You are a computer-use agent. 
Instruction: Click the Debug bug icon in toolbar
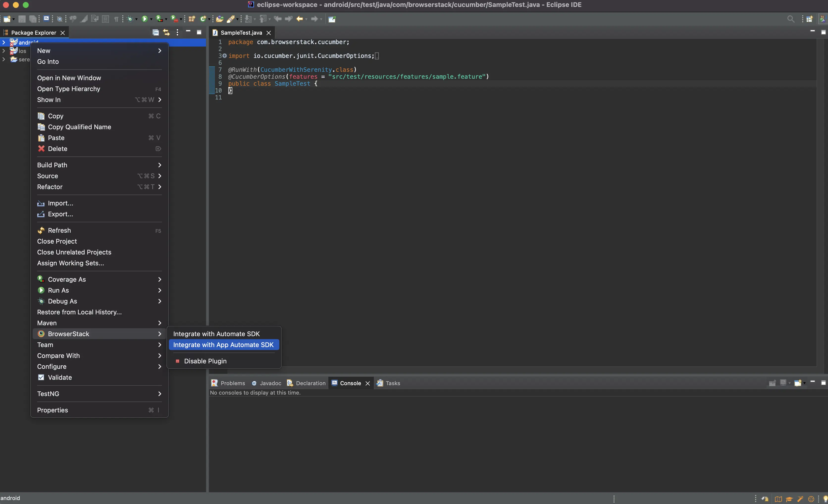pyautogui.click(x=130, y=19)
